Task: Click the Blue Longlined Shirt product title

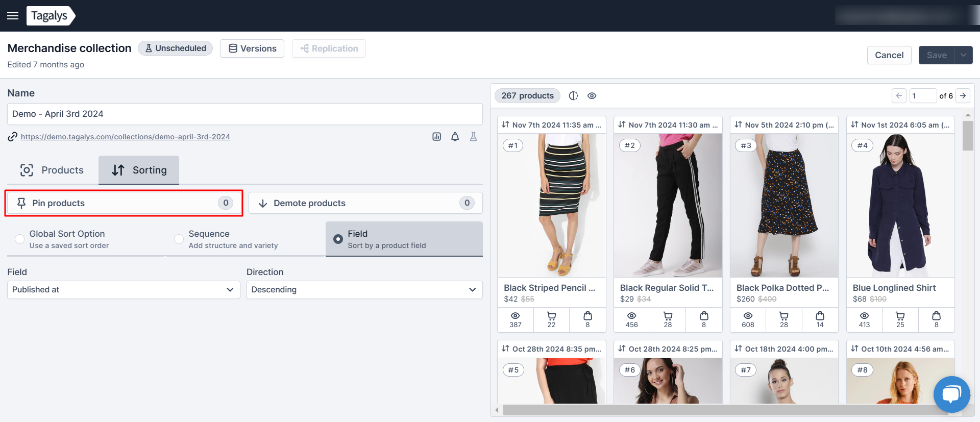Action: tap(894, 288)
